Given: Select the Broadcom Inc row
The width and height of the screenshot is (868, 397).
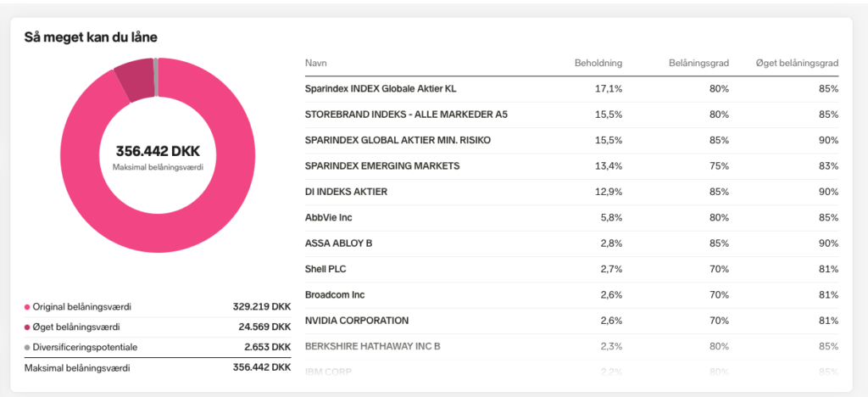Looking at the screenshot, I should coord(335,295).
